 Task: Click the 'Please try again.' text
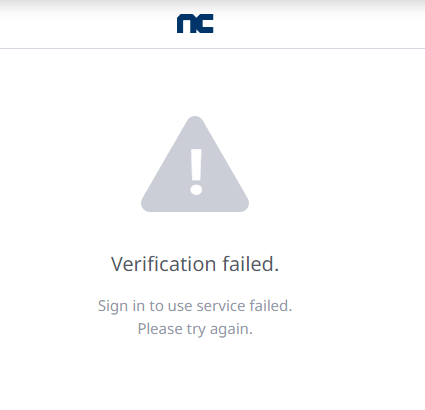pyautogui.click(x=195, y=329)
